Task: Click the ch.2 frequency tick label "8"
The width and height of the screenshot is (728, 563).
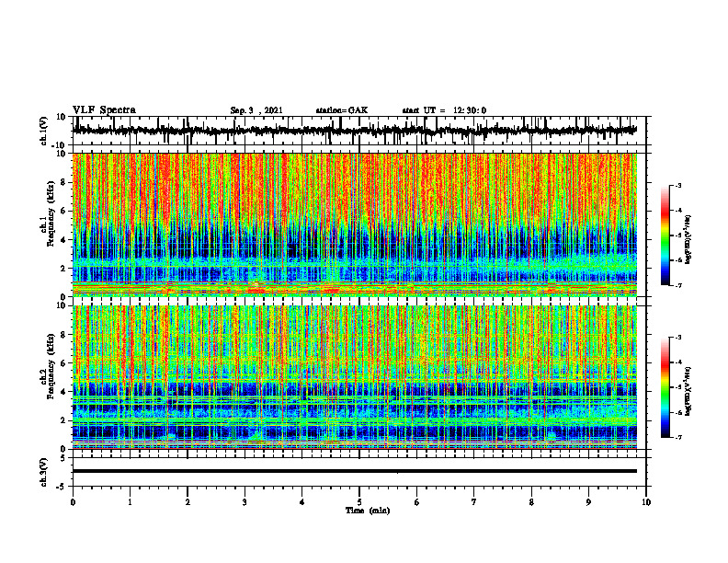Action: 64,335
